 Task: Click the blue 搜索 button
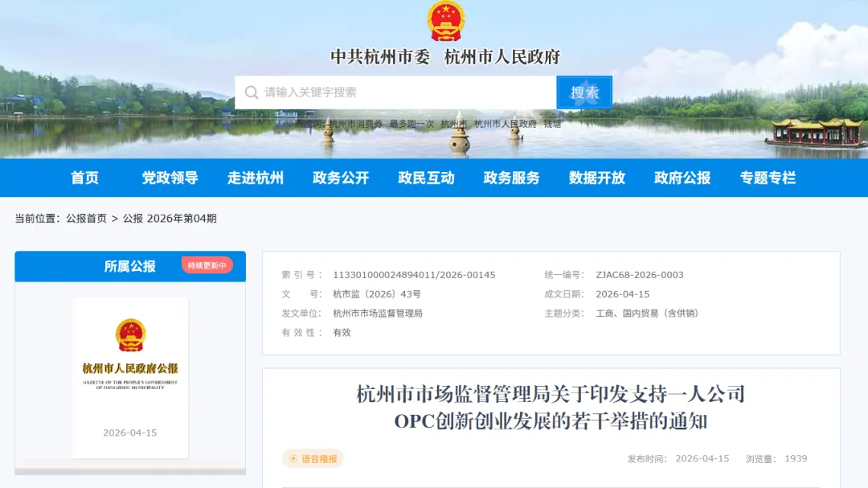tap(584, 92)
